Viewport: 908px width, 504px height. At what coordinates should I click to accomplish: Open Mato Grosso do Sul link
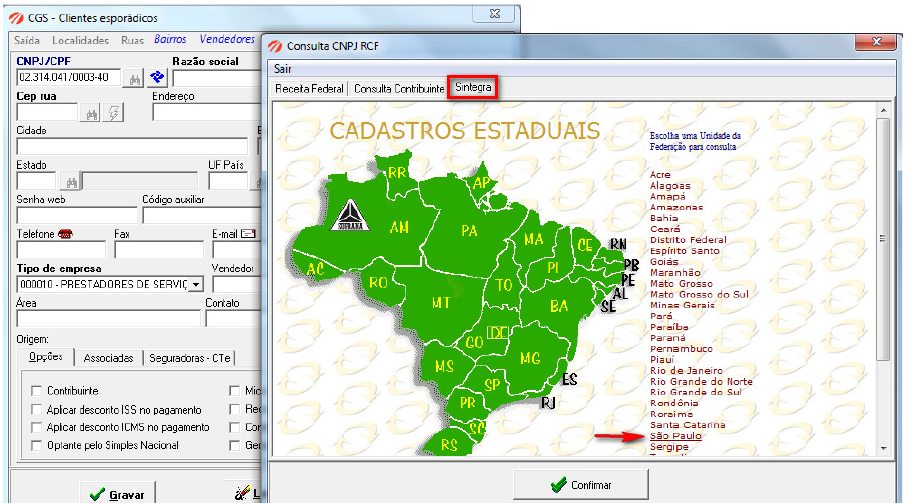700,294
